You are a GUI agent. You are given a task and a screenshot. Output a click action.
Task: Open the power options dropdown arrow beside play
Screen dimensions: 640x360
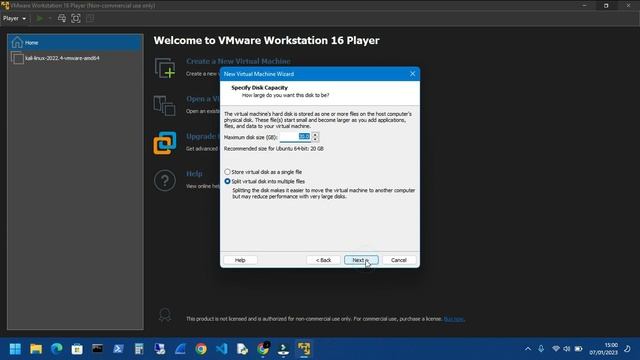pyautogui.click(x=50, y=18)
